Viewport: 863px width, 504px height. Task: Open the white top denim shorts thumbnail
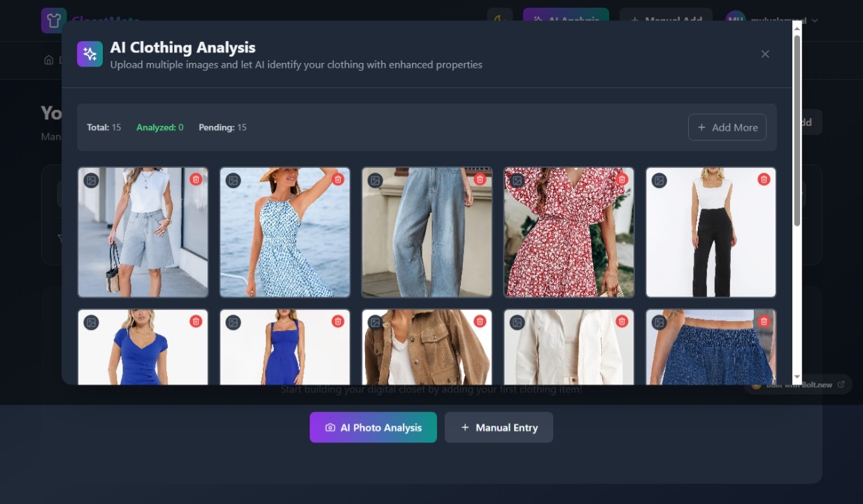coord(143,232)
